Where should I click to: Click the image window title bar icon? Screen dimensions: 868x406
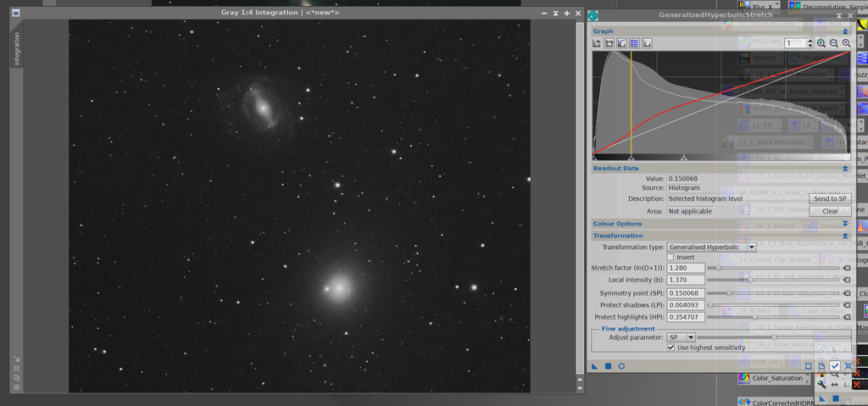(x=15, y=13)
